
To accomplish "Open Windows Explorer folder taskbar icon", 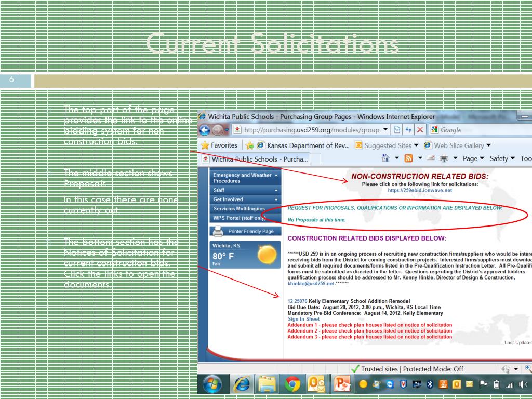I will (x=267, y=384).
